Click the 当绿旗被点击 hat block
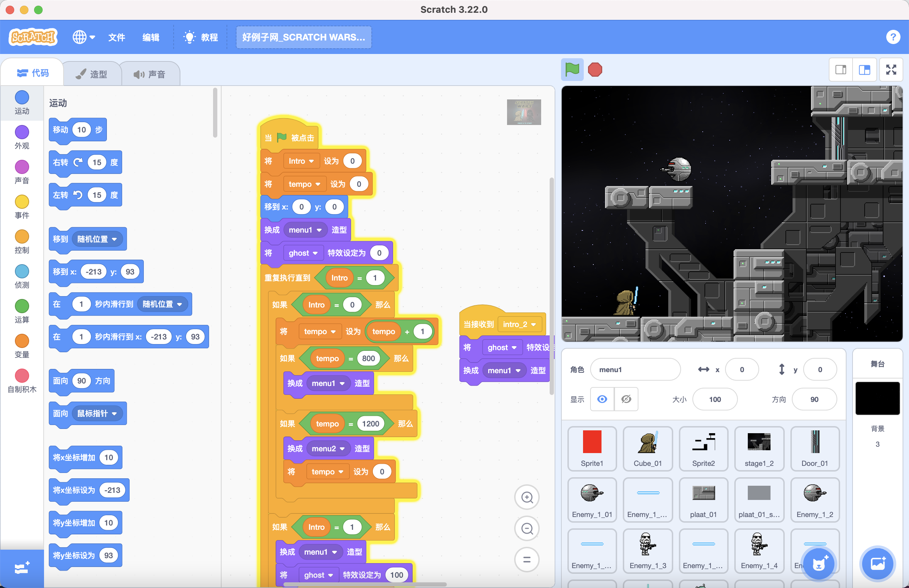 289,136
